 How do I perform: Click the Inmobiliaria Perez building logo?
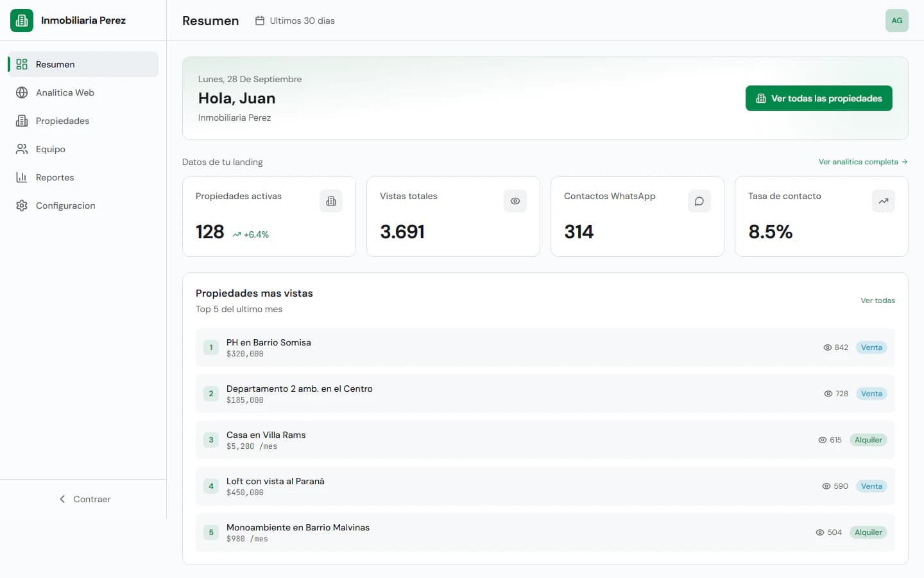pos(22,21)
